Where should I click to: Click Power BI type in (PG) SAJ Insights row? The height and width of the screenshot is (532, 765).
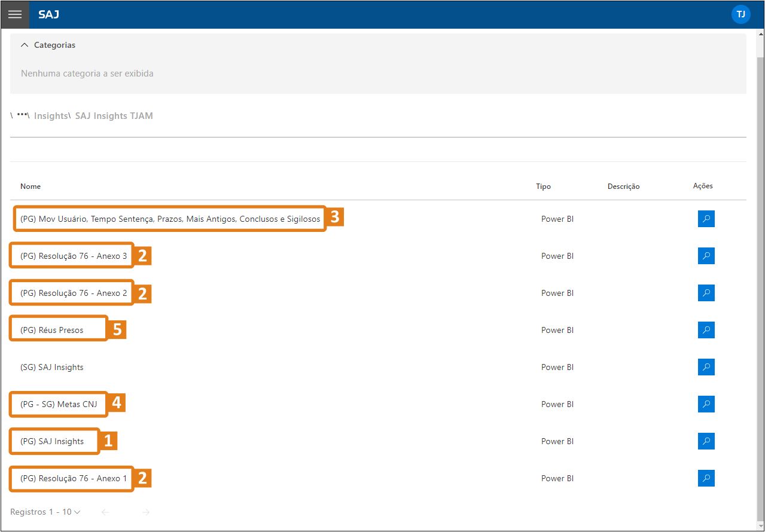pos(557,441)
